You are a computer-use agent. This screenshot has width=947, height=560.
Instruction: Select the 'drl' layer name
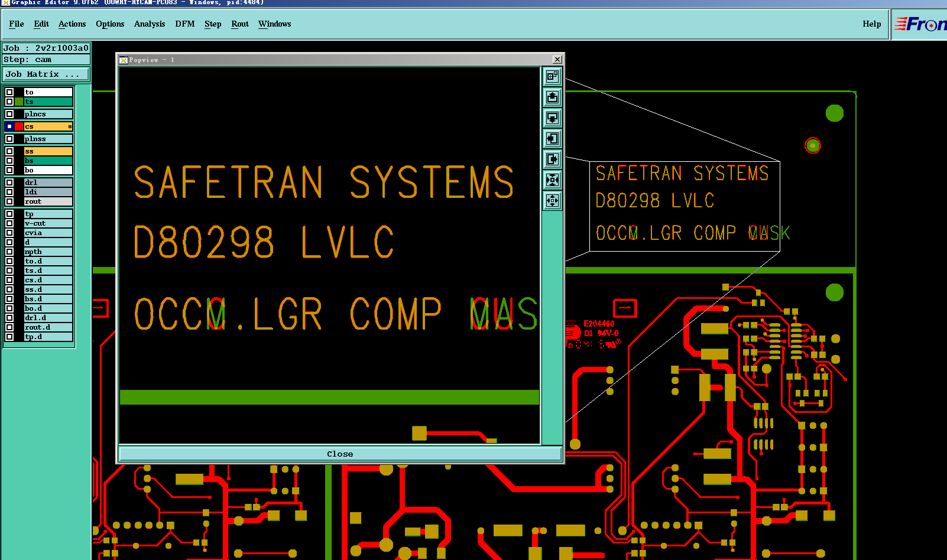(x=48, y=183)
